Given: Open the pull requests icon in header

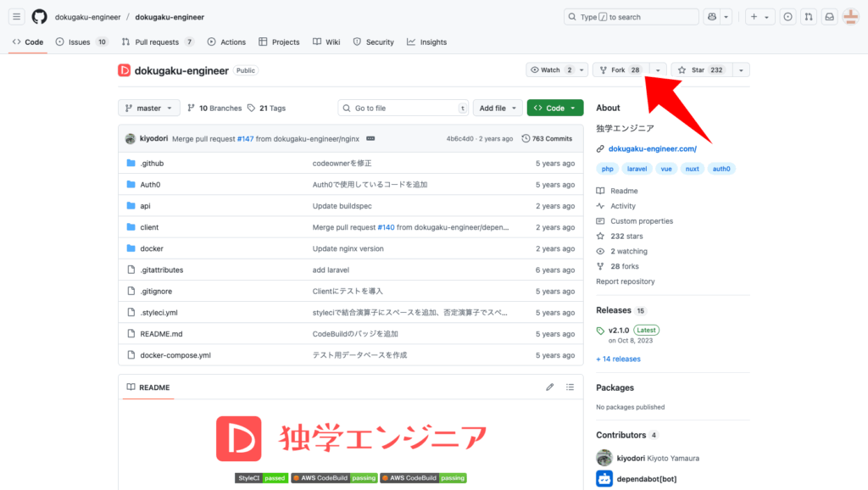Looking at the screenshot, I should point(809,17).
